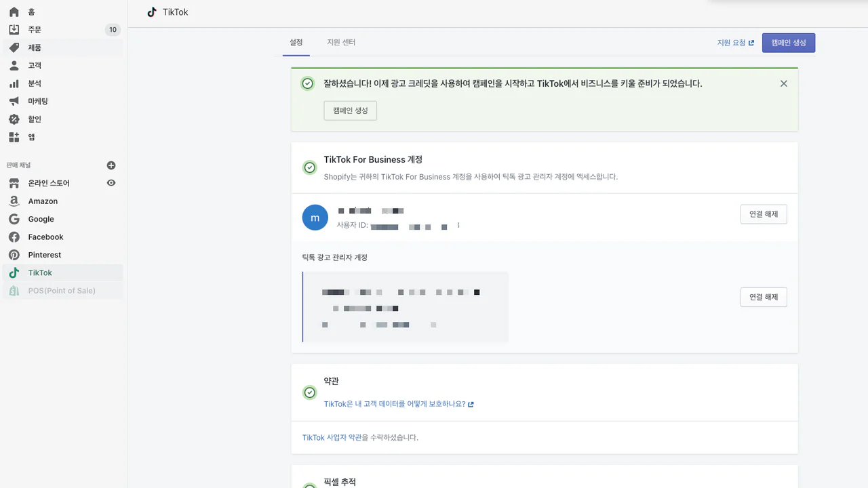Select 주문 label in the sidebar
Image resolution: width=868 pixels, height=488 pixels.
(x=35, y=30)
